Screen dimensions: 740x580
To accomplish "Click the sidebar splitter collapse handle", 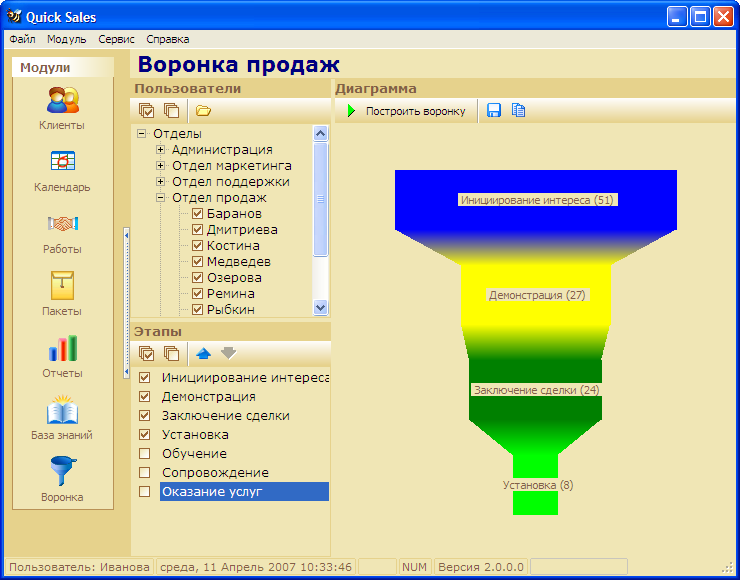I will click(126, 303).
